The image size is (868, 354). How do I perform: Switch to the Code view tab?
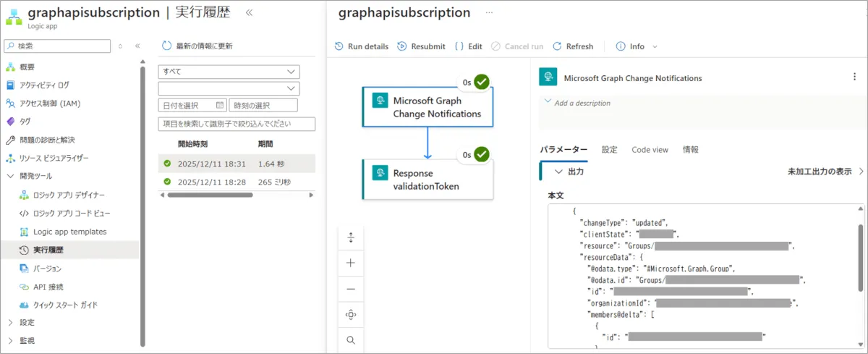[x=650, y=150]
